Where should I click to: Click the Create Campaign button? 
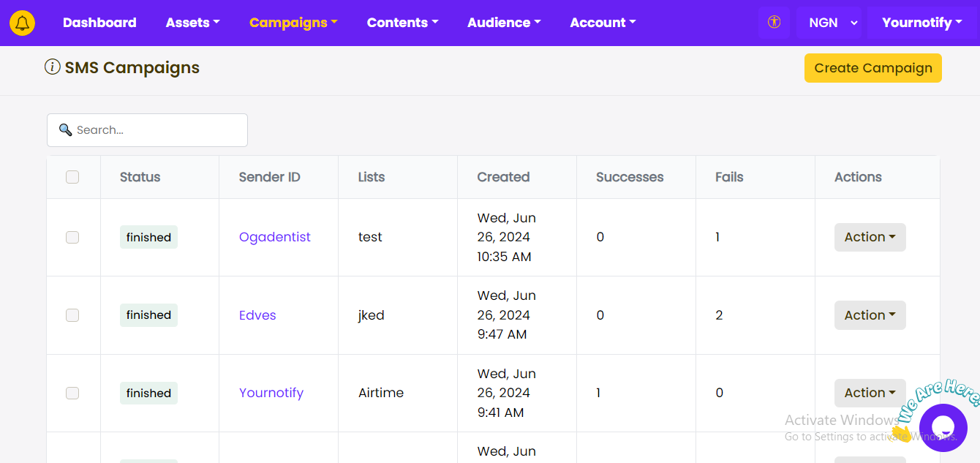pyautogui.click(x=873, y=68)
